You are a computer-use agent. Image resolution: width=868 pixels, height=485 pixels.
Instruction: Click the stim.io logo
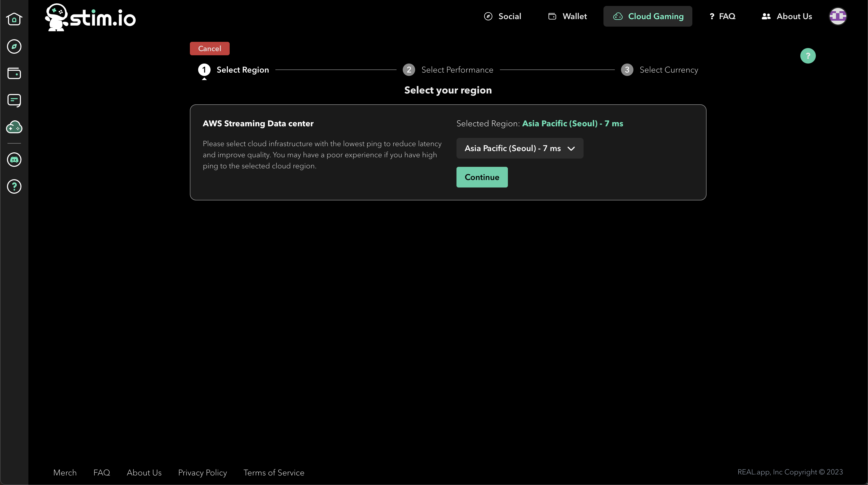90,18
